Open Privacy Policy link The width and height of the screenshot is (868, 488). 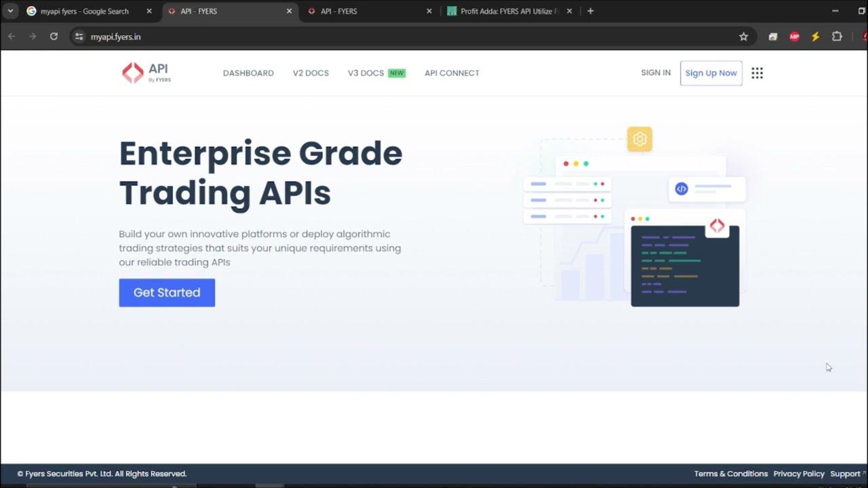click(799, 474)
